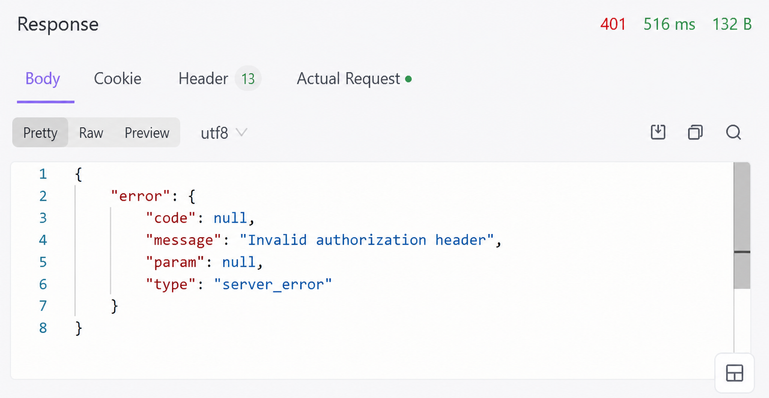Click the "type" key on line 6

(172, 284)
